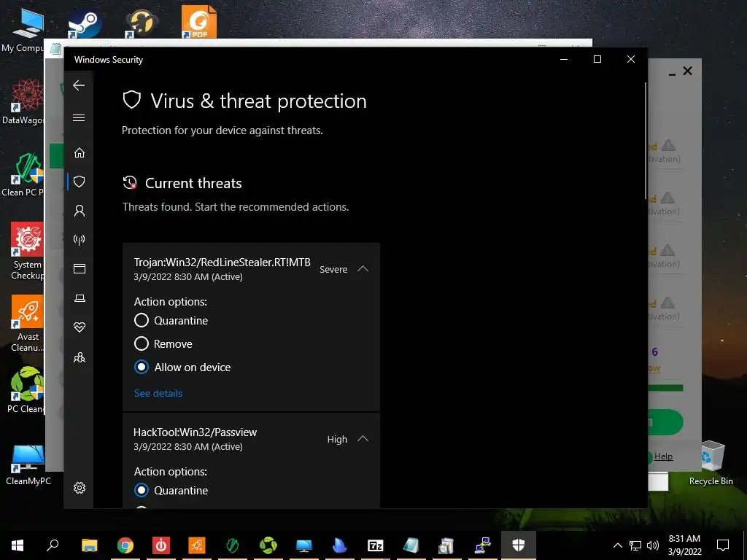Click the Help link in the background window
Viewport: 747px width, 560px height.
tap(663, 456)
